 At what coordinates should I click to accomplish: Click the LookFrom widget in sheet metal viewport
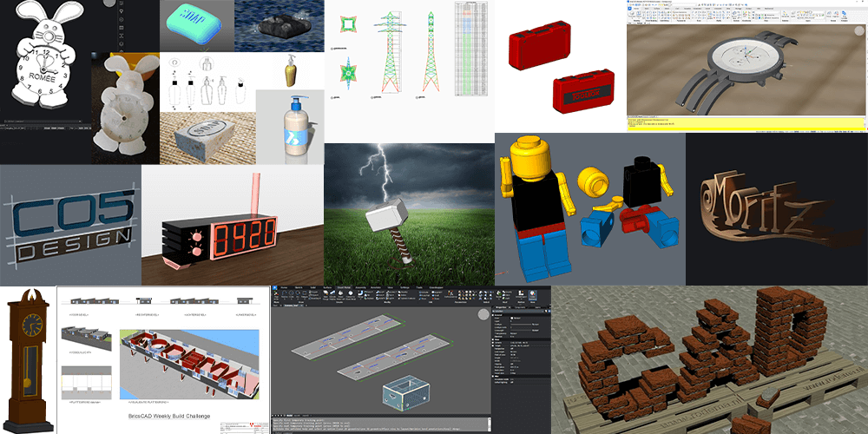tap(483, 314)
